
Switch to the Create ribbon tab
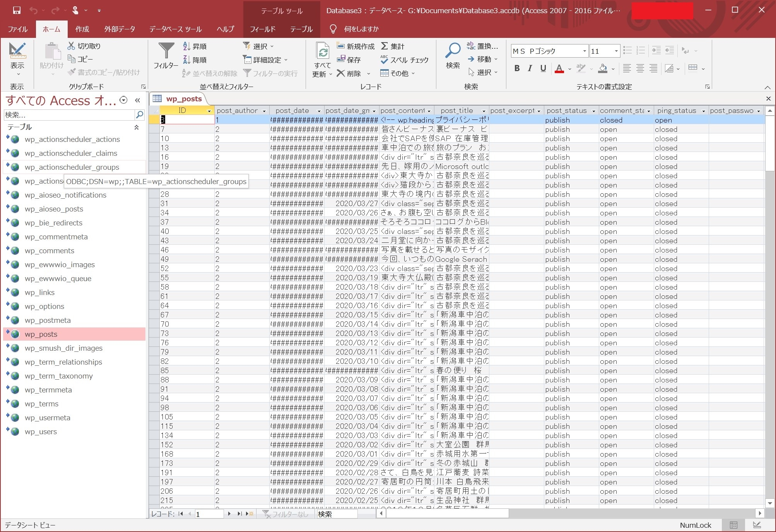(x=82, y=29)
